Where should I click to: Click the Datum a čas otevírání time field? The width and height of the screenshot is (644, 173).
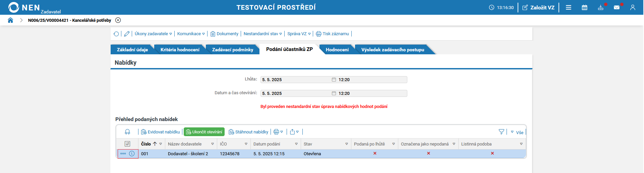point(372,93)
